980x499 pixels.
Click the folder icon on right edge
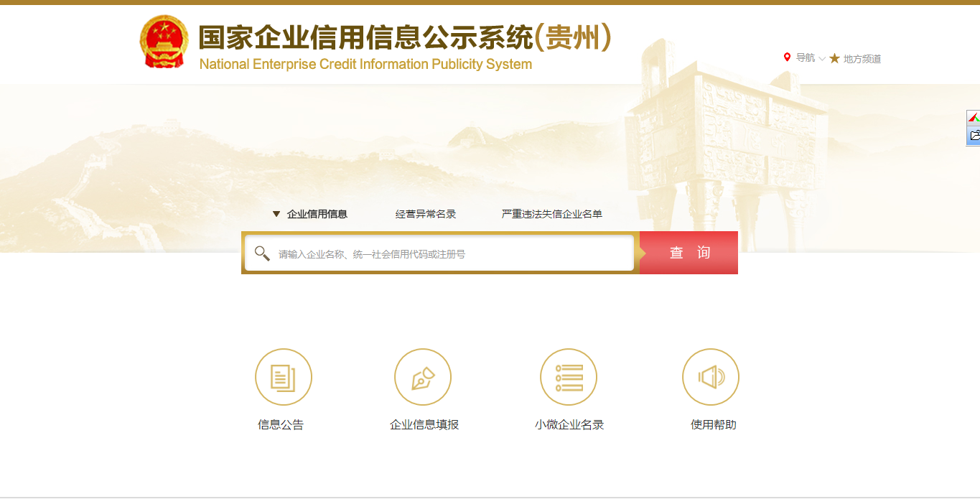974,135
